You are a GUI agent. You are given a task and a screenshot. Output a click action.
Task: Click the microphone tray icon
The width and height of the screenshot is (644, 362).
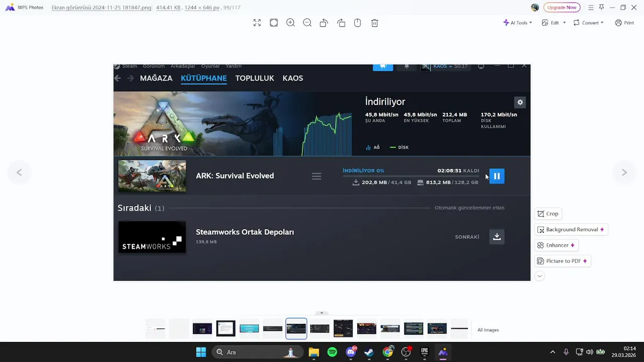coord(566,352)
